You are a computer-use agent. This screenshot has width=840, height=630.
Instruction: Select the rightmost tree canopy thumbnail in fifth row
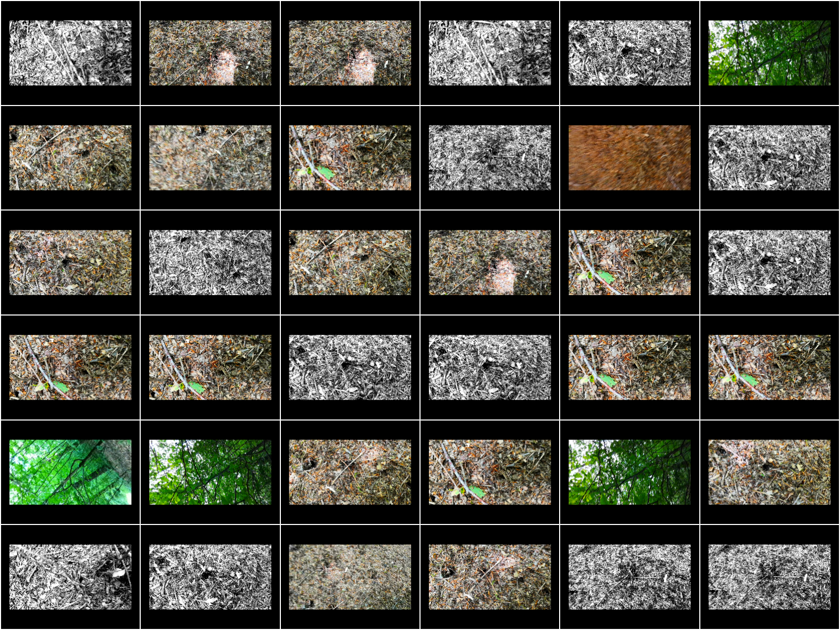point(629,472)
